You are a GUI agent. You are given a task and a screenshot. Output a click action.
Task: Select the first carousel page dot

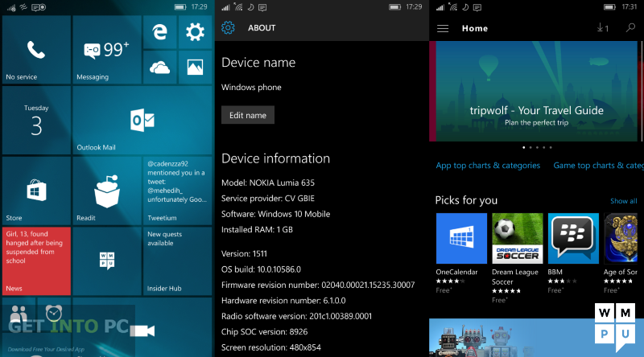click(x=524, y=147)
